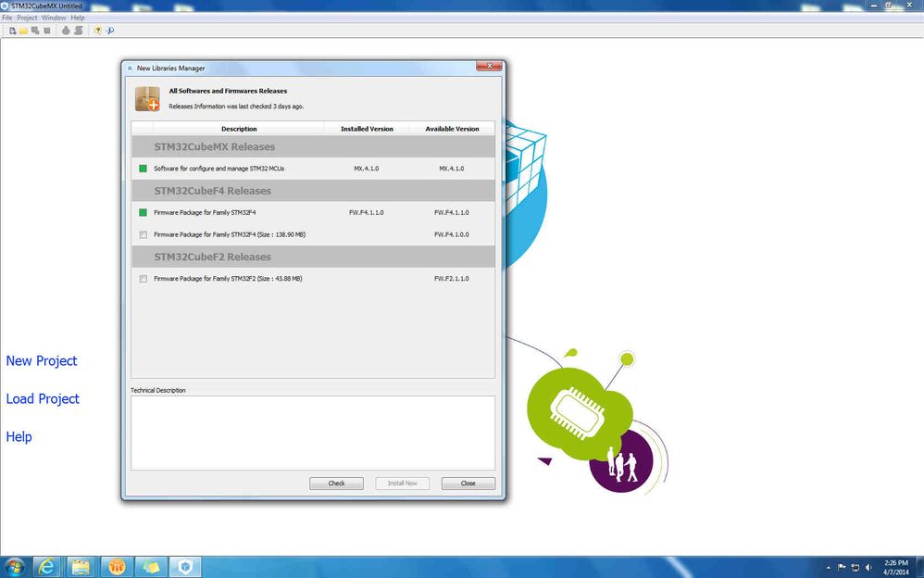Click the Action Center flag tray icon
Viewport: 924px width, 578px height.
(842, 568)
